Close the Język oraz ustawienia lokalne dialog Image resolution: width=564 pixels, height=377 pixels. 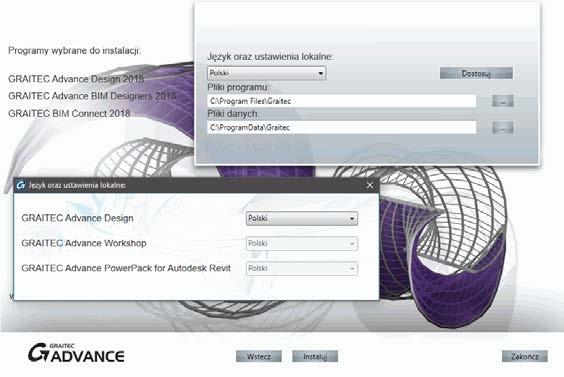pyautogui.click(x=369, y=185)
